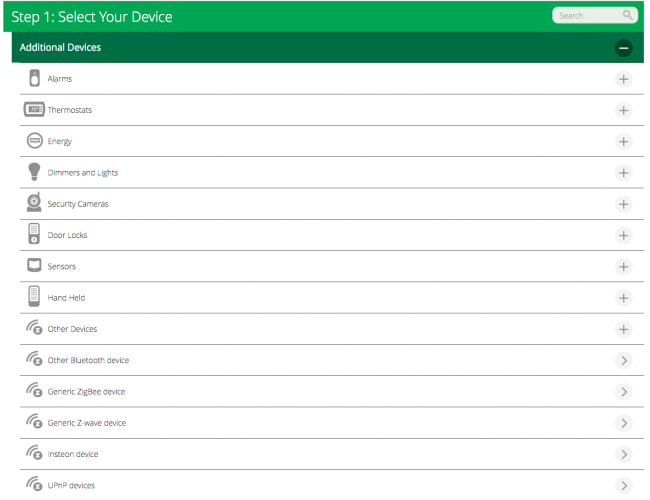Viewport: 650px width, 500px height.
Task: Click the Door Locks keypad icon
Action: [x=34, y=233]
